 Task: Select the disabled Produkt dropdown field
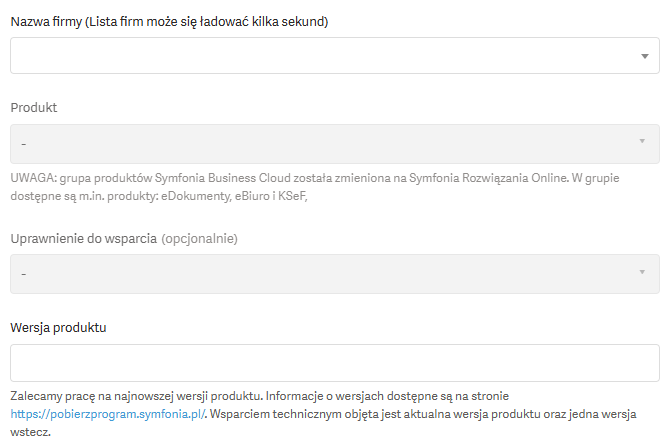335,144
